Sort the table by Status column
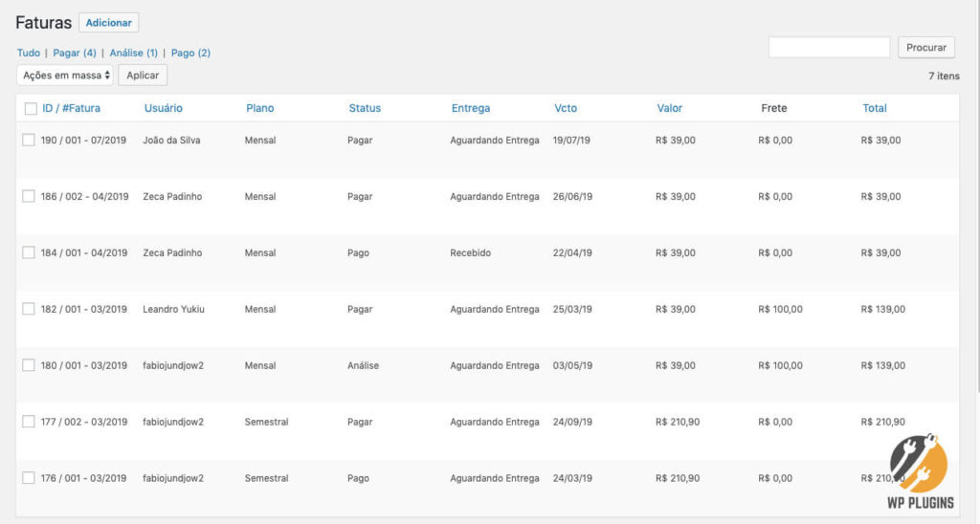 click(x=365, y=108)
